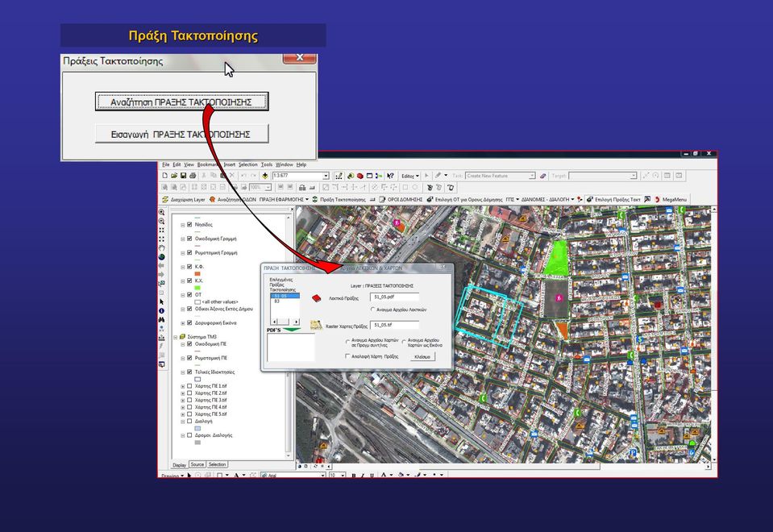This screenshot has width=773, height=532.
Task: Click the What's This help icon
Action: tap(390, 176)
